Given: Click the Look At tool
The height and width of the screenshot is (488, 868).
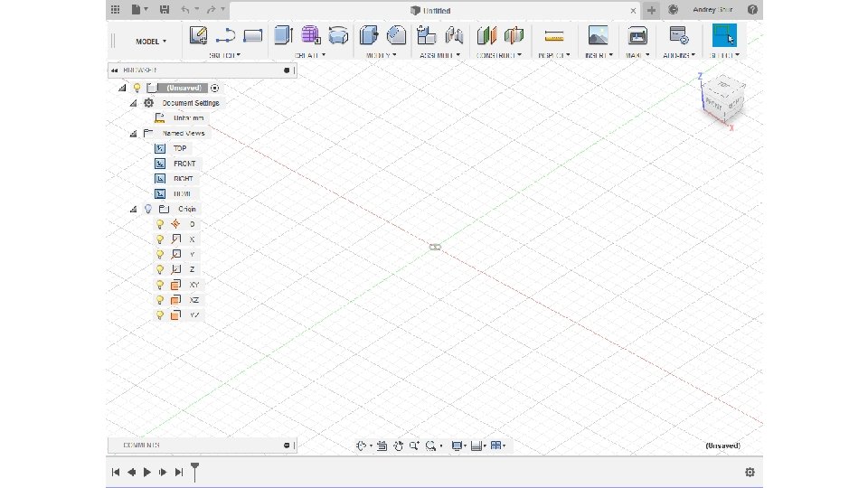Looking at the screenshot, I should pos(382,446).
